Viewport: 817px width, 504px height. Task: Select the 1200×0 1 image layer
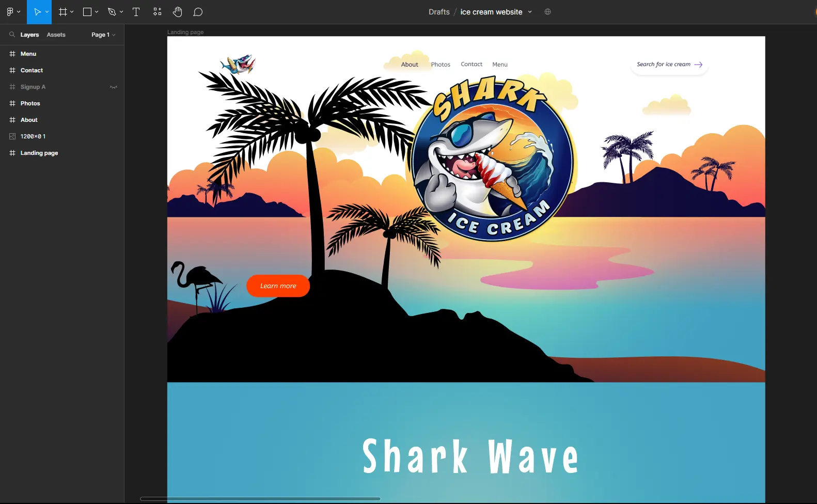coord(33,136)
